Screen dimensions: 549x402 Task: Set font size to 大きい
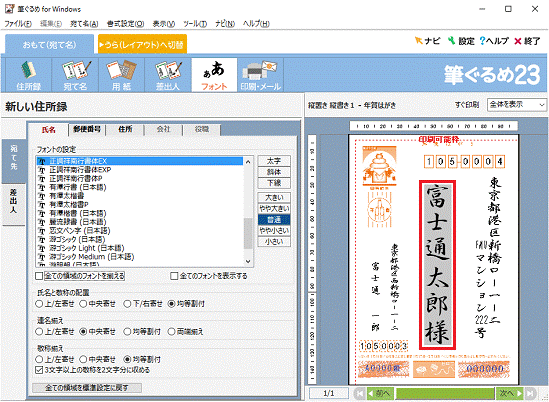point(274,198)
